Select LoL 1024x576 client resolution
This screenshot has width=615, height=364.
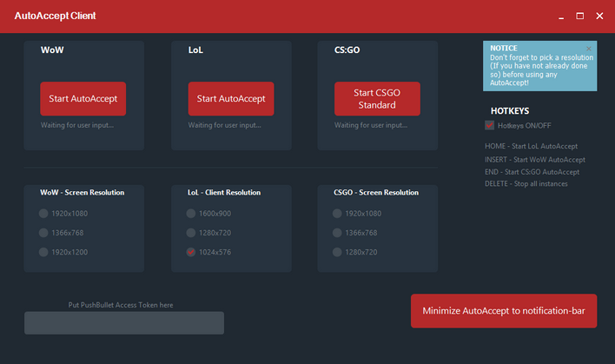[x=191, y=252]
